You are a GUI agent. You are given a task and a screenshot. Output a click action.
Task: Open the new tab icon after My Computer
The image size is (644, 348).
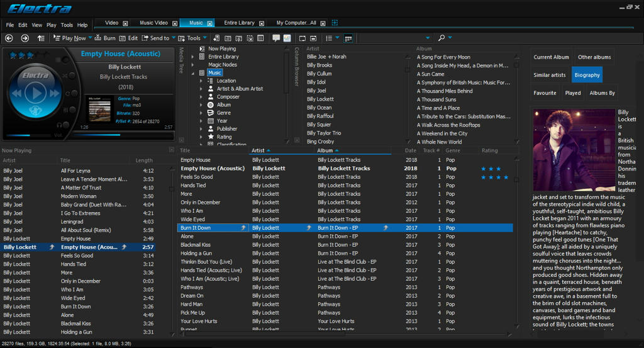click(335, 23)
